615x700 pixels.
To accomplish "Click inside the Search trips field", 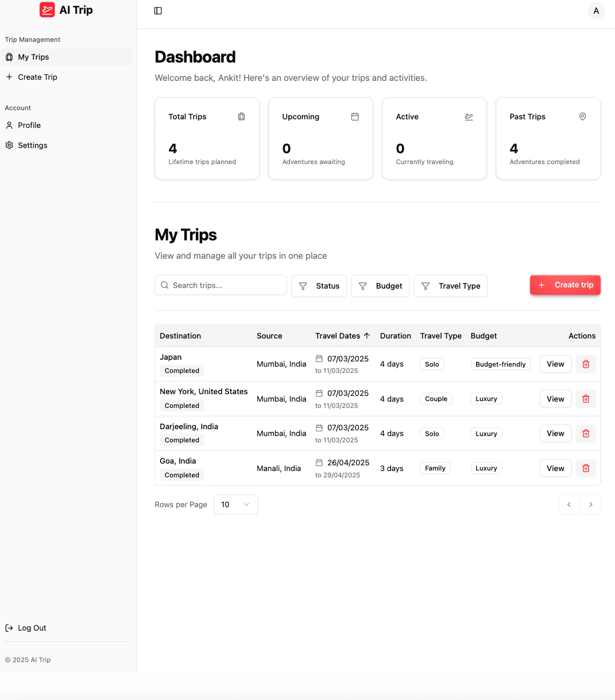I will pyautogui.click(x=221, y=285).
